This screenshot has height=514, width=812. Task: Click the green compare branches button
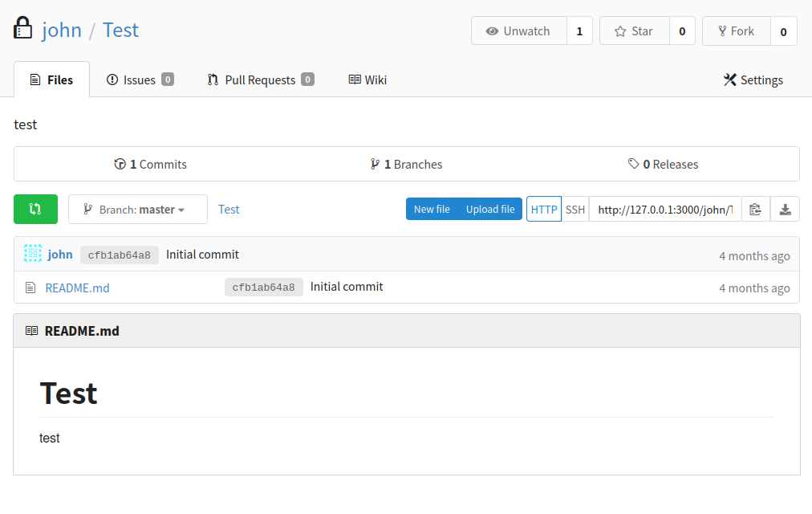coord(35,209)
